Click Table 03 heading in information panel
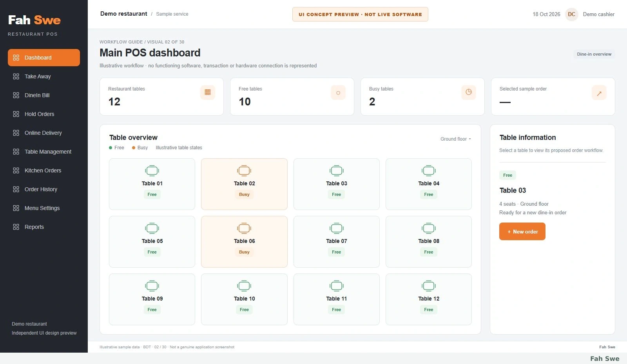Viewport: 627px width, 364px height. tap(513, 190)
